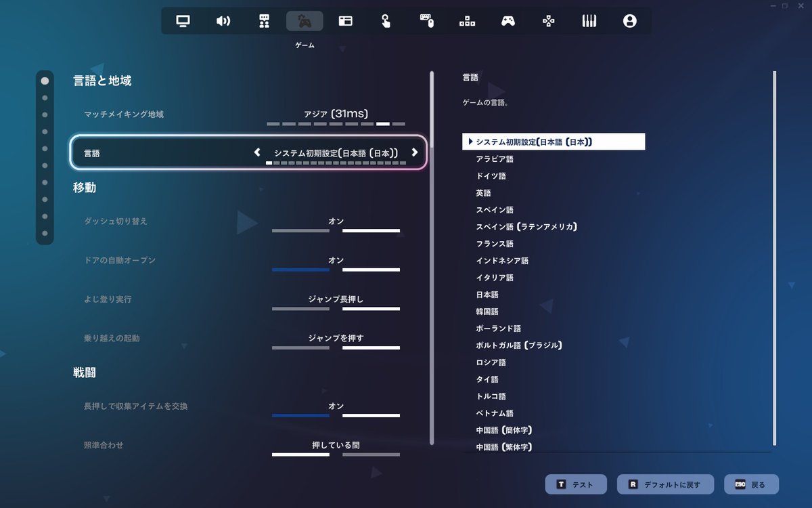Viewport: 812px width, 508px height.
Task: Open the Touch hand-pointer tab icon
Action: tap(386, 21)
